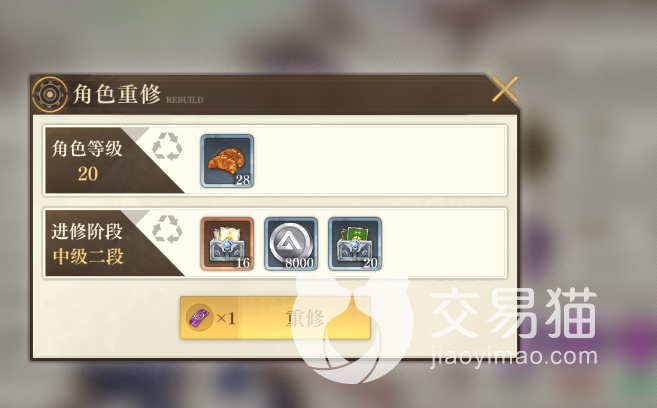Click the character level number 20
This screenshot has height=408, width=657.
[x=88, y=173]
